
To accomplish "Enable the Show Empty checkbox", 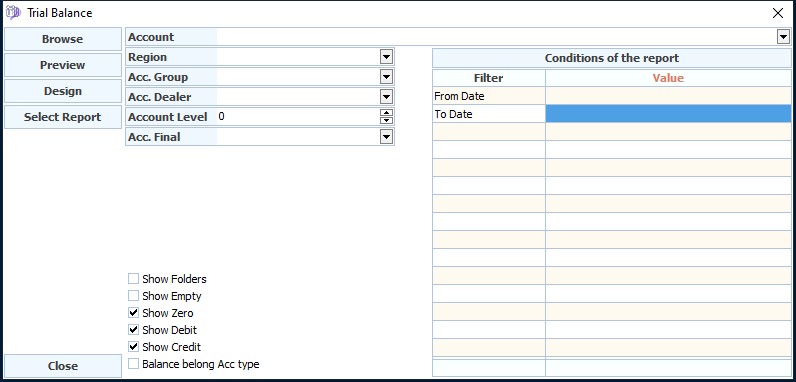I will click(134, 296).
